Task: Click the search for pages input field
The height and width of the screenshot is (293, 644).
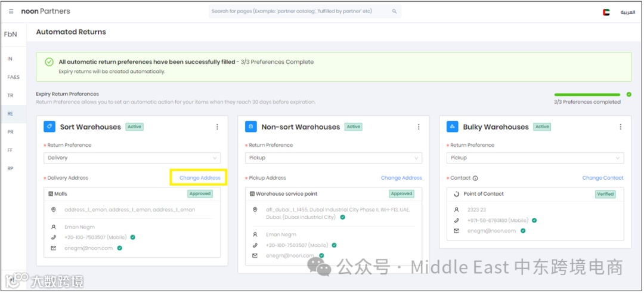Action: tap(305, 11)
